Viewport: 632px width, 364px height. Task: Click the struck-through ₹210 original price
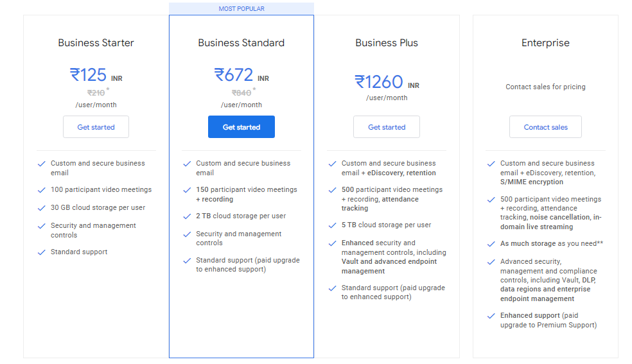[96, 93]
